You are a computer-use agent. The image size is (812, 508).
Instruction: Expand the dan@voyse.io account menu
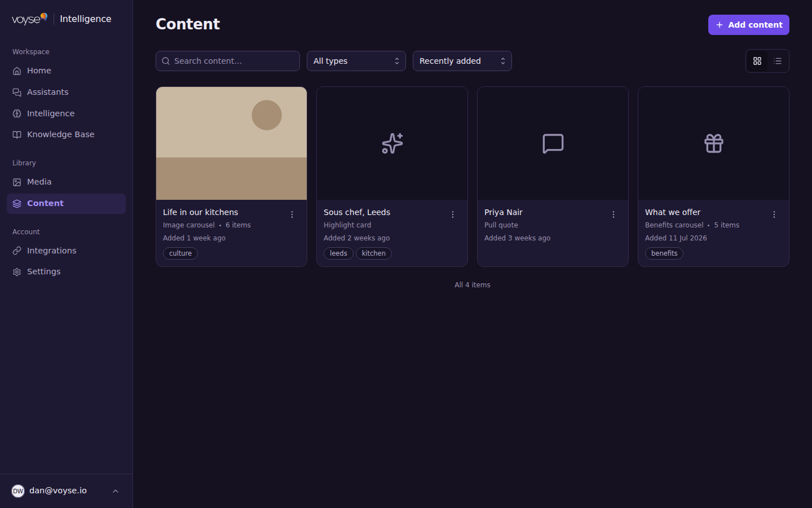pos(67,491)
